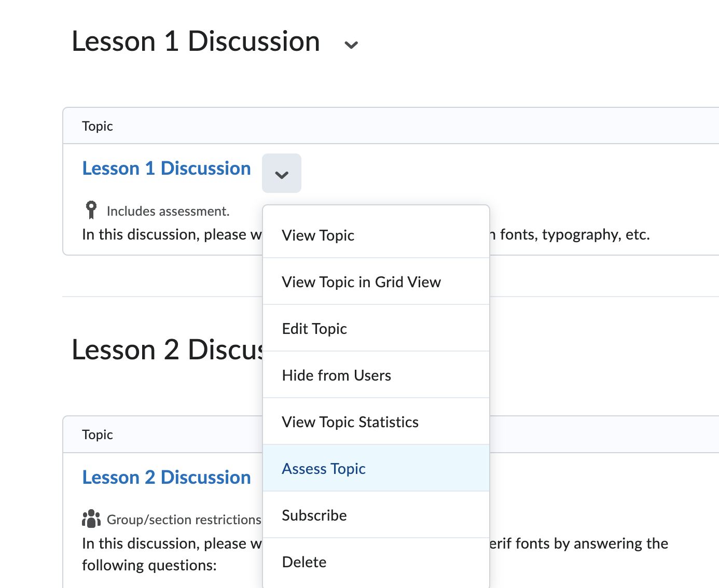719x588 pixels.
Task: Open the Lesson 2 Discussion topic link
Action: (167, 477)
